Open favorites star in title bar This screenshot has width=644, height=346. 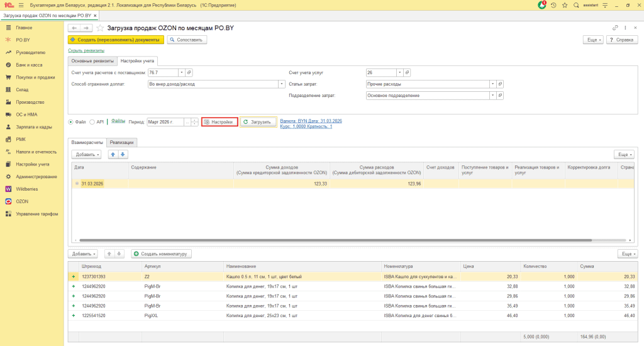(x=565, y=5)
